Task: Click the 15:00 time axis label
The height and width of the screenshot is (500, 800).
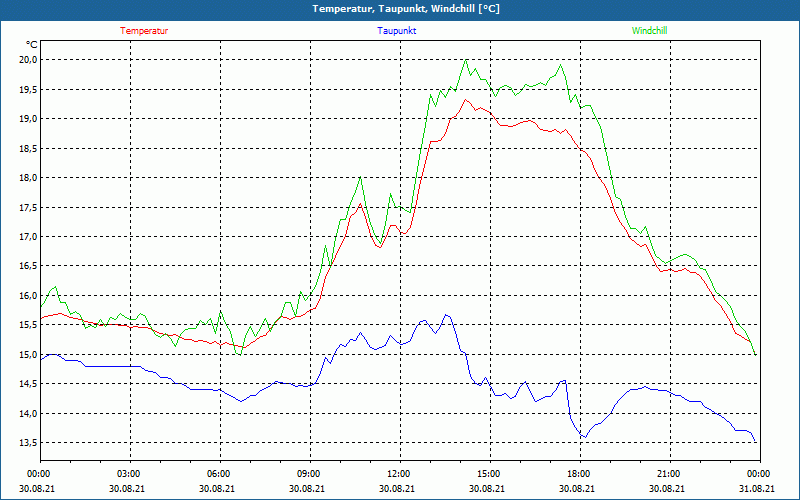Action: tap(490, 473)
